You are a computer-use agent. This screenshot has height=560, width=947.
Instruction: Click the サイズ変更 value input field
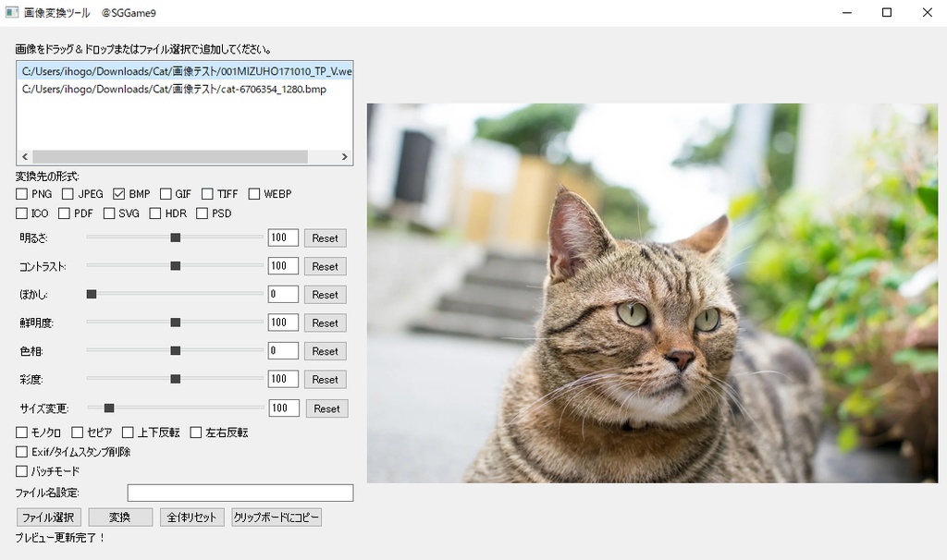click(284, 408)
